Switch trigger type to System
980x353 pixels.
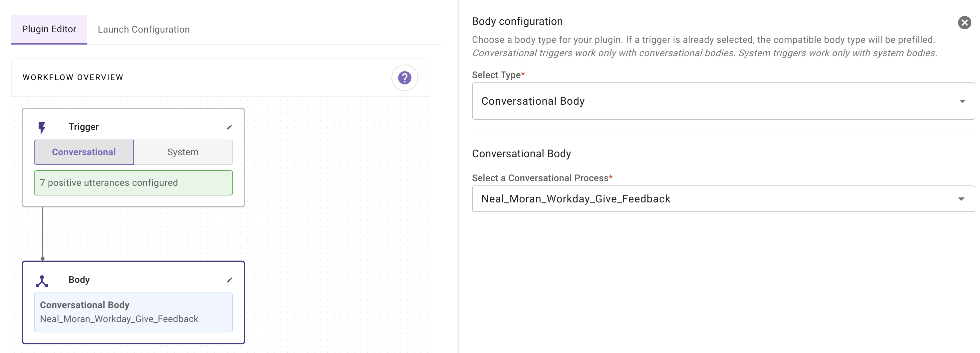(x=183, y=152)
